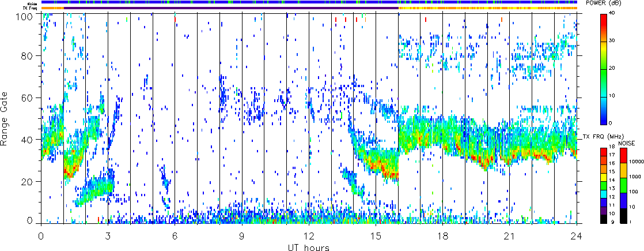Click the 15 label on TX FRQ scale
This screenshot has width=644, height=251.
pos(611,171)
